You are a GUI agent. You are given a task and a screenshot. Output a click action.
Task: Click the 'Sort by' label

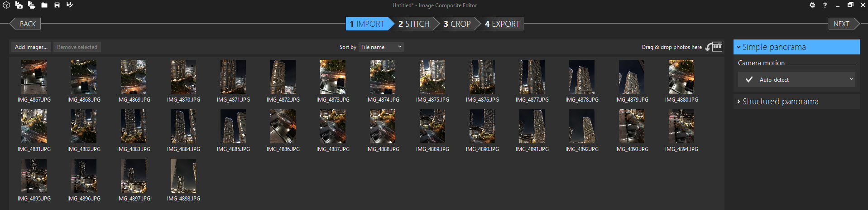click(348, 47)
